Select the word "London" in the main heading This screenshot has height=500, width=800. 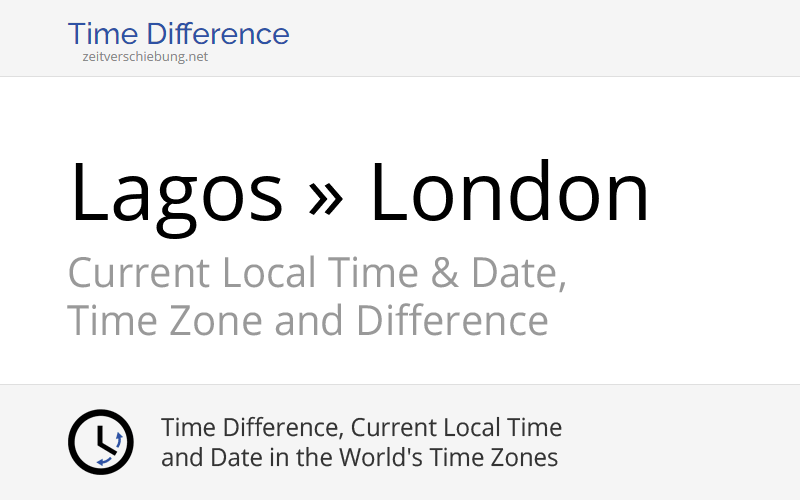[x=509, y=194]
